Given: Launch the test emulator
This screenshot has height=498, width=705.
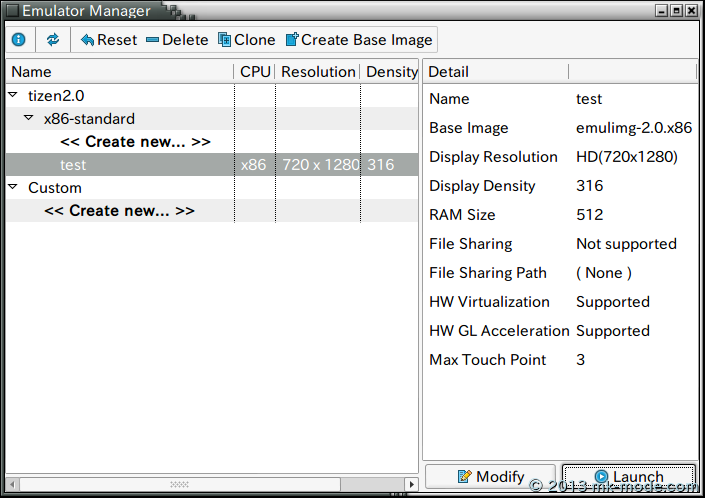Looking at the screenshot, I should coord(628,477).
